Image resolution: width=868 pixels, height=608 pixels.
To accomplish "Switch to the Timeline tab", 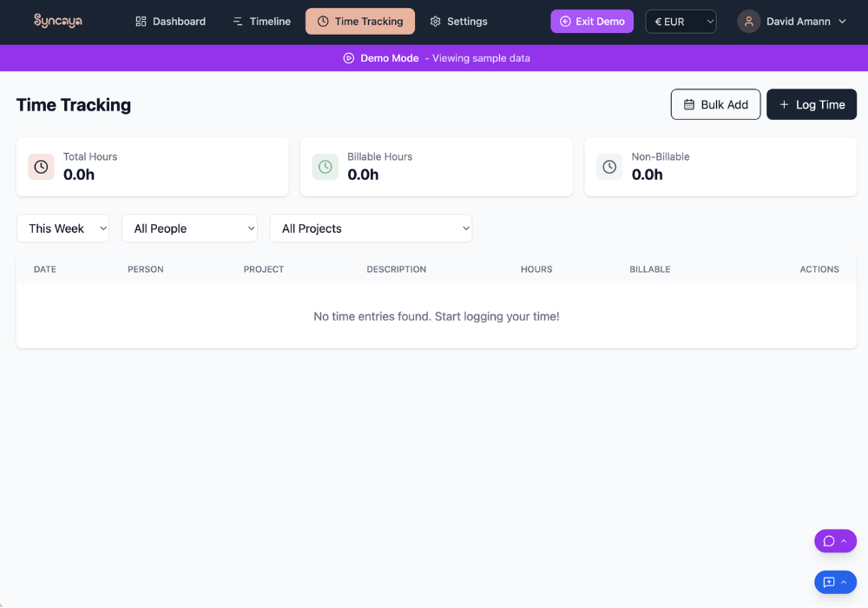I will tap(261, 22).
